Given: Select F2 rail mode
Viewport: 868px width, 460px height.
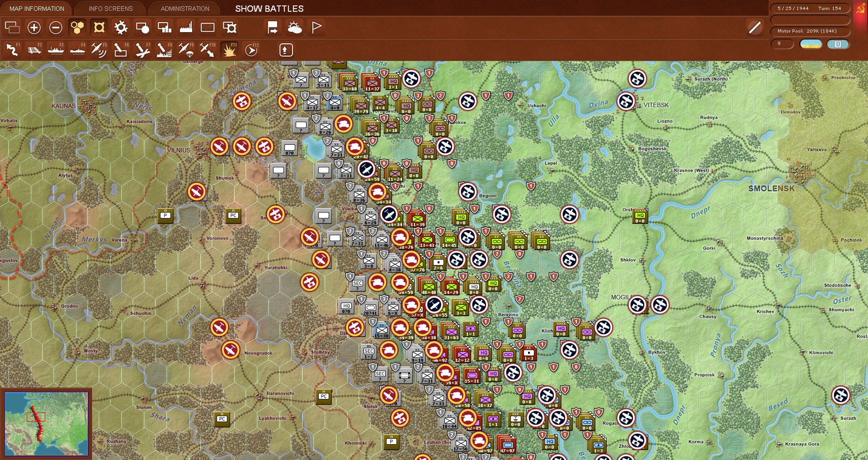Looking at the screenshot, I should coord(34,50).
